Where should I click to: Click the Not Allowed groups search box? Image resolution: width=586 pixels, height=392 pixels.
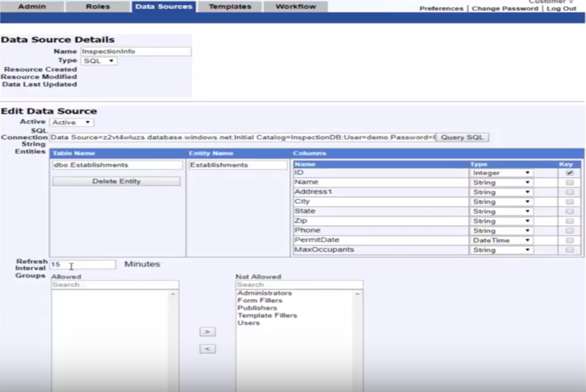pos(299,285)
